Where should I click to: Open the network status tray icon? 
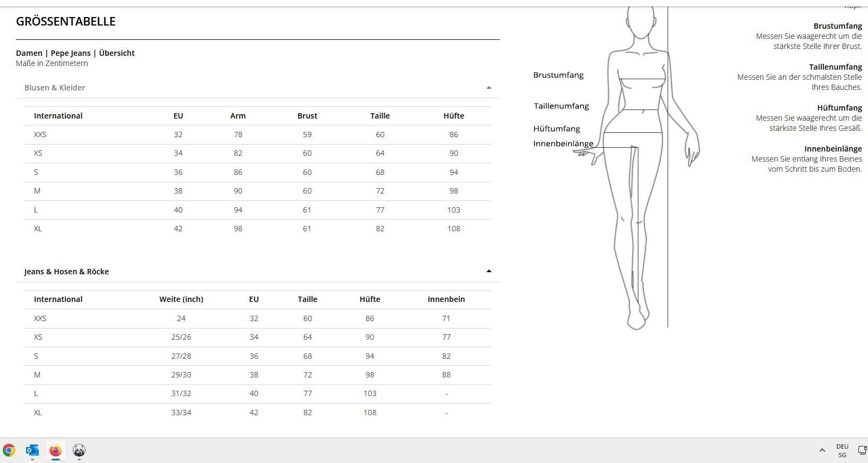click(863, 451)
